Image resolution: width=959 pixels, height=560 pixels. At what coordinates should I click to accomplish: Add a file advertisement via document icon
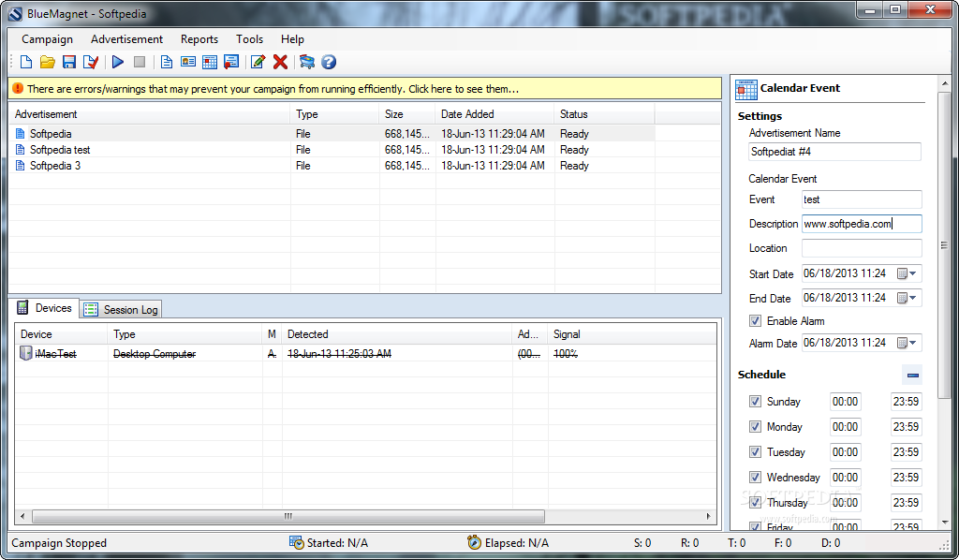click(x=167, y=62)
